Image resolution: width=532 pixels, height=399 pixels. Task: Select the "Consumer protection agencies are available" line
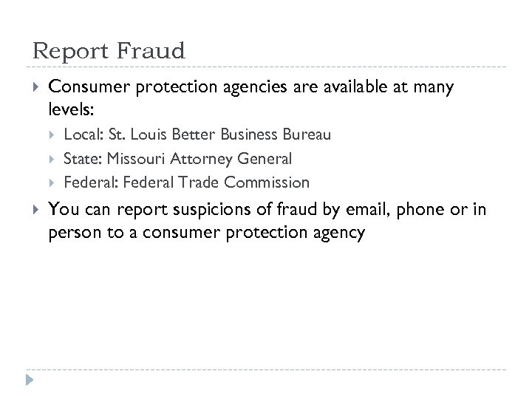(250, 88)
